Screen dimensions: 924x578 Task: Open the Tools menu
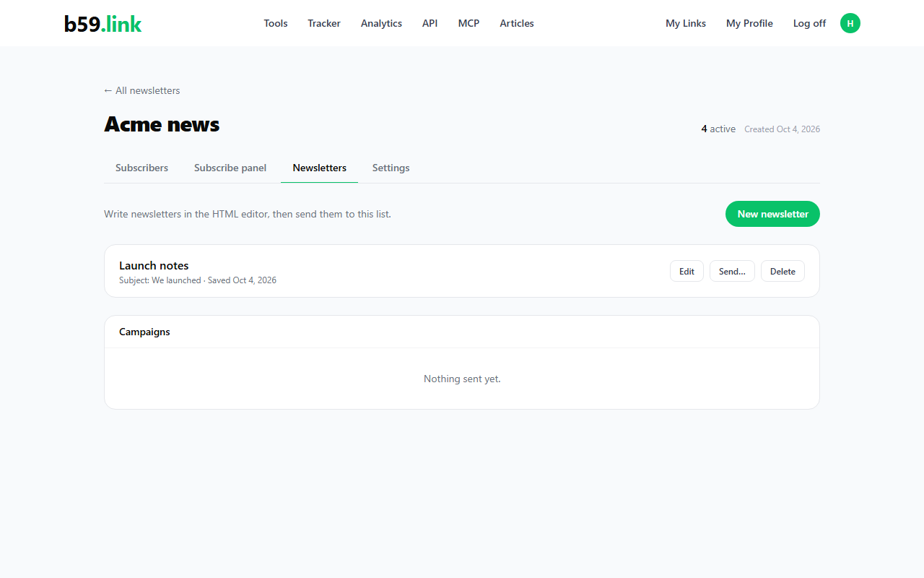click(x=276, y=23)
